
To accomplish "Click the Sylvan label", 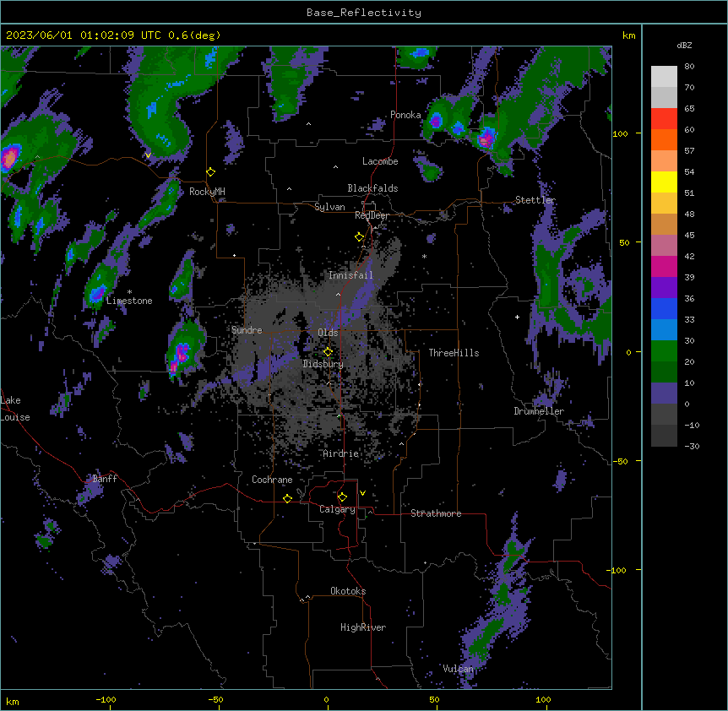I will click(x=329, y=207).
